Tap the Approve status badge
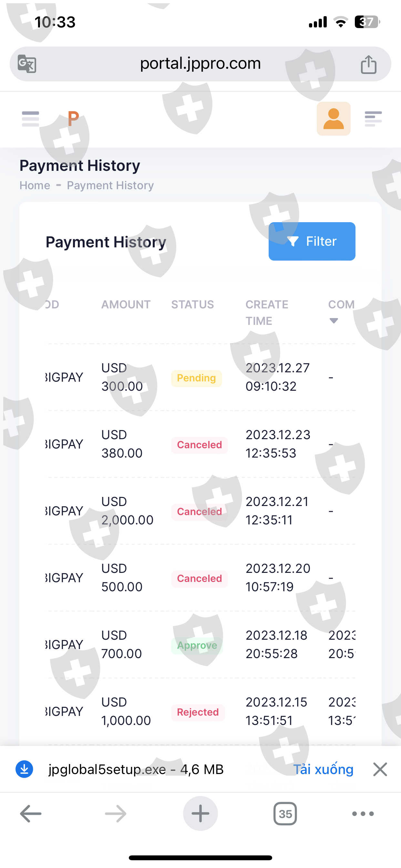The height and width of the screenshot is (868, 401). (x=197, y=645)
